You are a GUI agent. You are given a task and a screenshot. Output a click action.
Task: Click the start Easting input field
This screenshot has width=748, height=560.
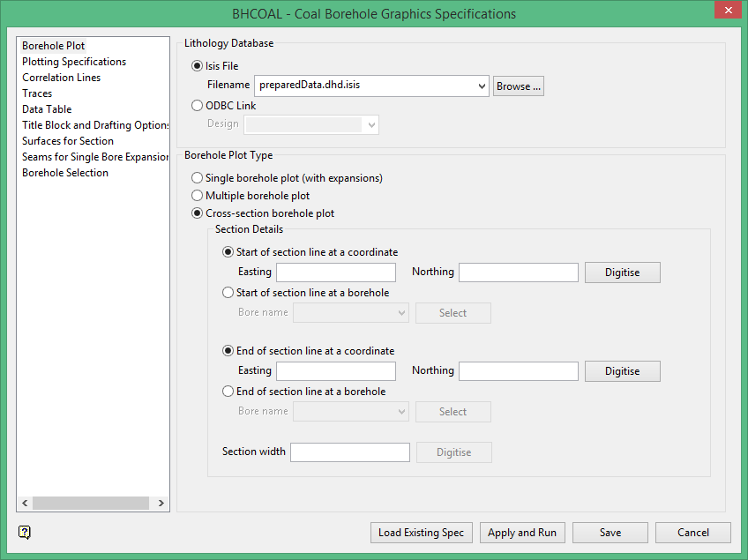coord(335,273)
